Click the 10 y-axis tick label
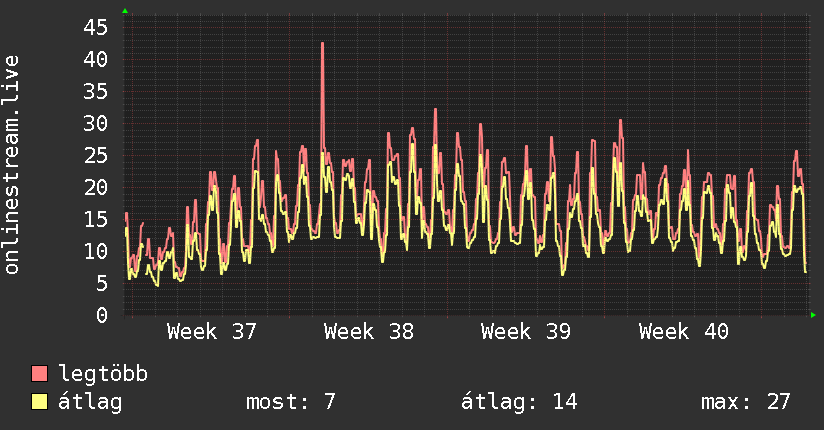Screen dimensions: 824x430 [x=96, y=251]
